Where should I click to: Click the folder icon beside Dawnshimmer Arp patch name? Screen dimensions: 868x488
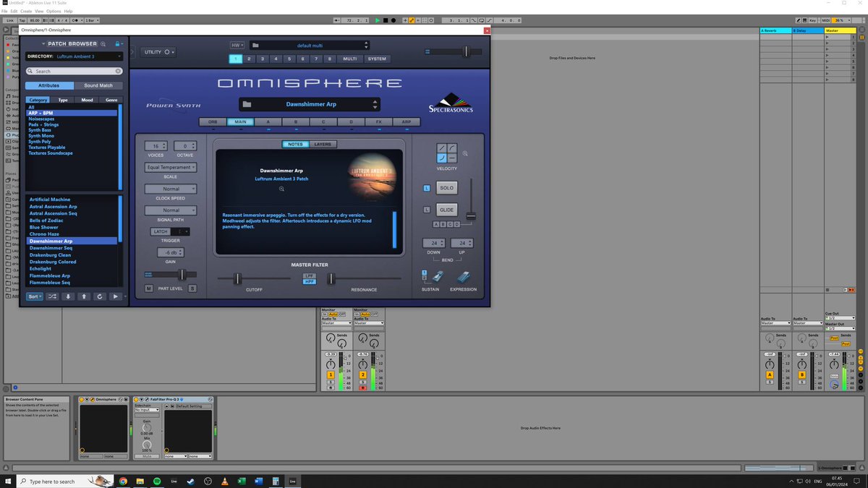[x=247, y=105]
